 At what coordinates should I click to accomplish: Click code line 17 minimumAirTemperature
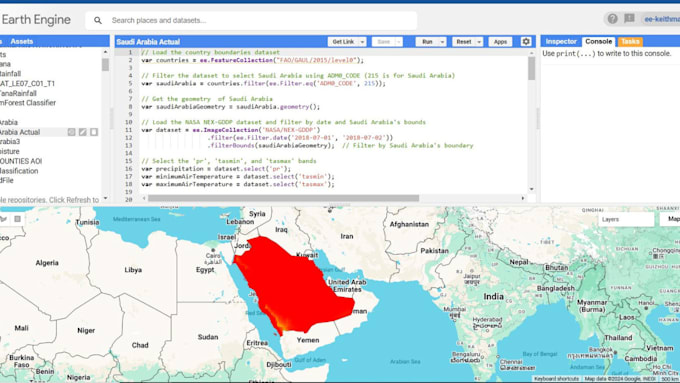(x=238, y=177)
